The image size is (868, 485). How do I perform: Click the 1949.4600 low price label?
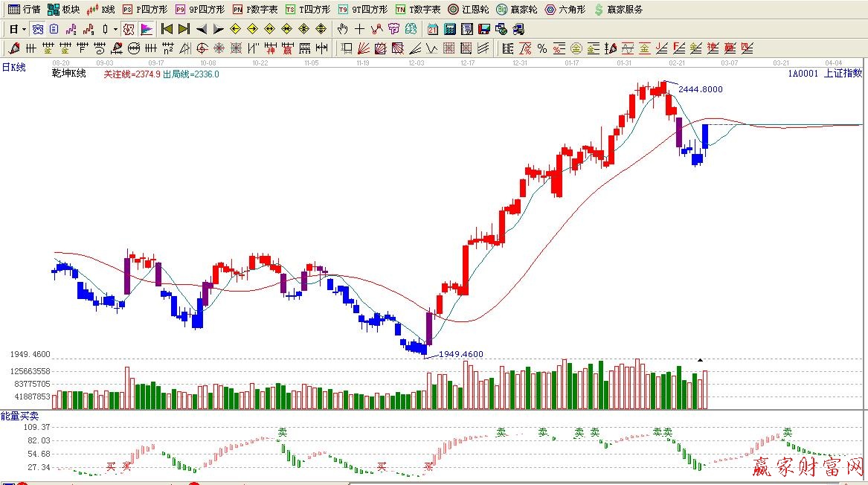460,354
